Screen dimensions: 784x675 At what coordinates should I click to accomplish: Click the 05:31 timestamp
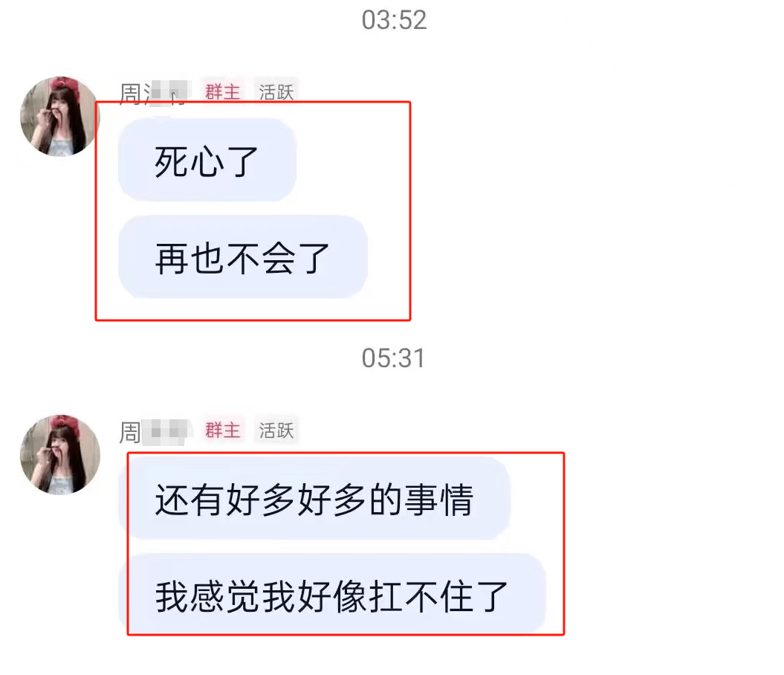394,358
